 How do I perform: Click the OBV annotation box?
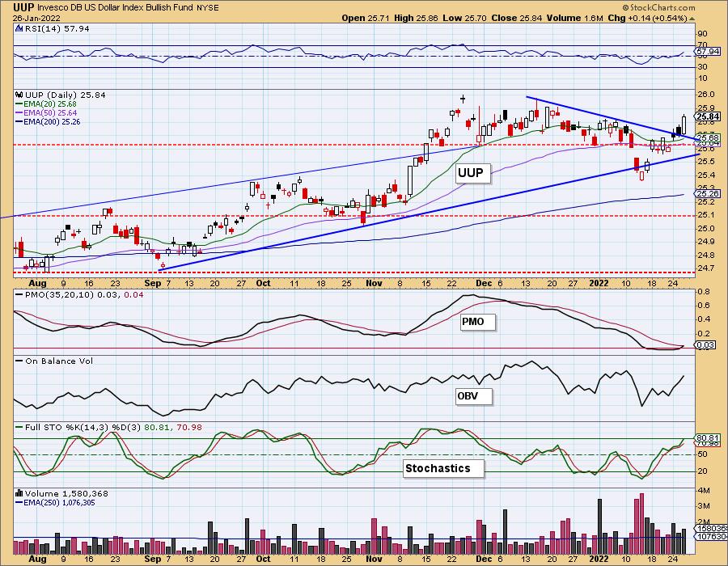(472, 396)
